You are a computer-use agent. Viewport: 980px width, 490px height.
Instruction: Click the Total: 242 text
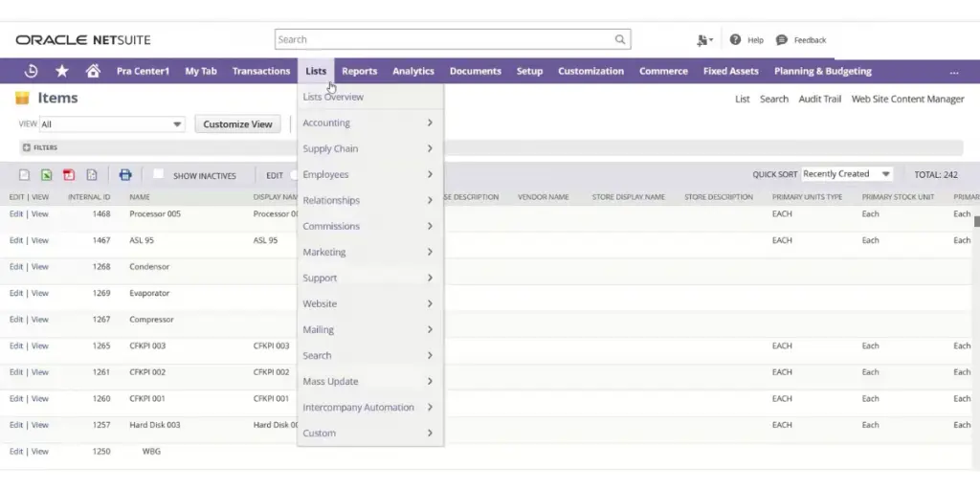936,175
